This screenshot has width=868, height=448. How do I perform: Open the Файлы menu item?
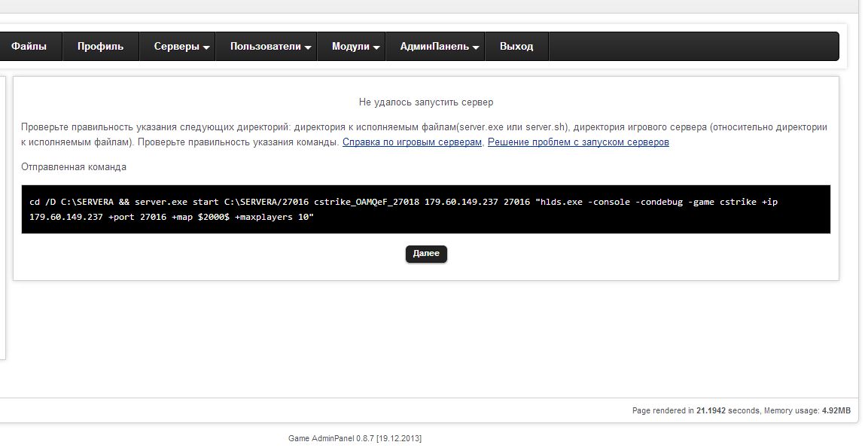[x=29, y=47]
